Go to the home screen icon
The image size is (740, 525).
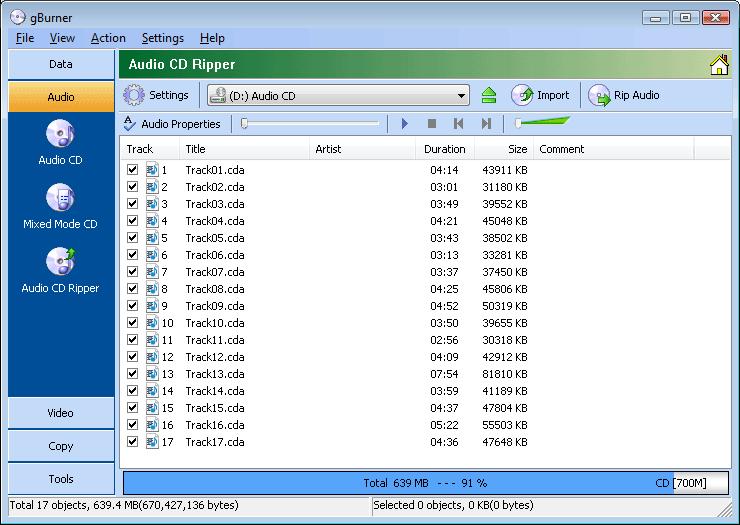719,65
